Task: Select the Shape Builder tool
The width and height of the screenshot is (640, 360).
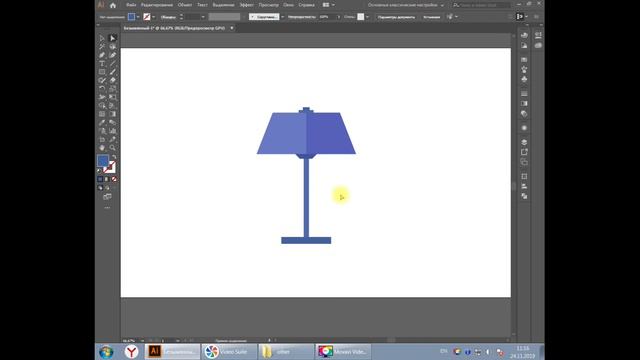Action: point(102,106)
